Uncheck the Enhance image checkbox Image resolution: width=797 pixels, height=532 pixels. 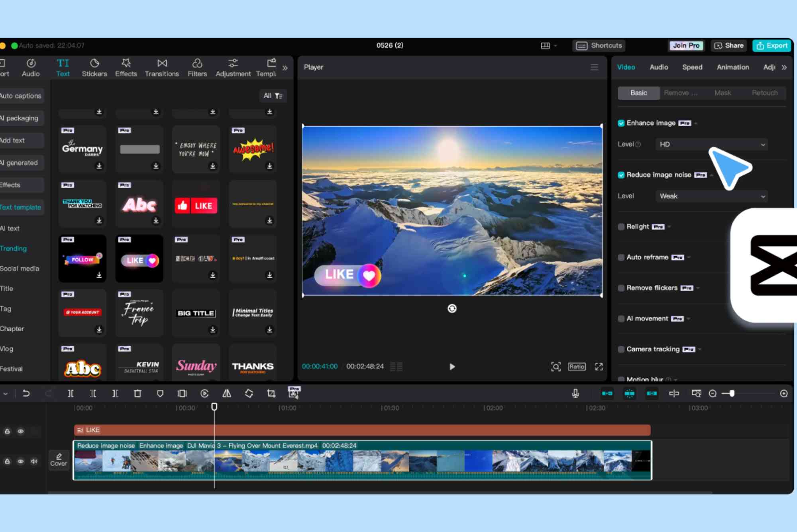click(x=621, y=123)
